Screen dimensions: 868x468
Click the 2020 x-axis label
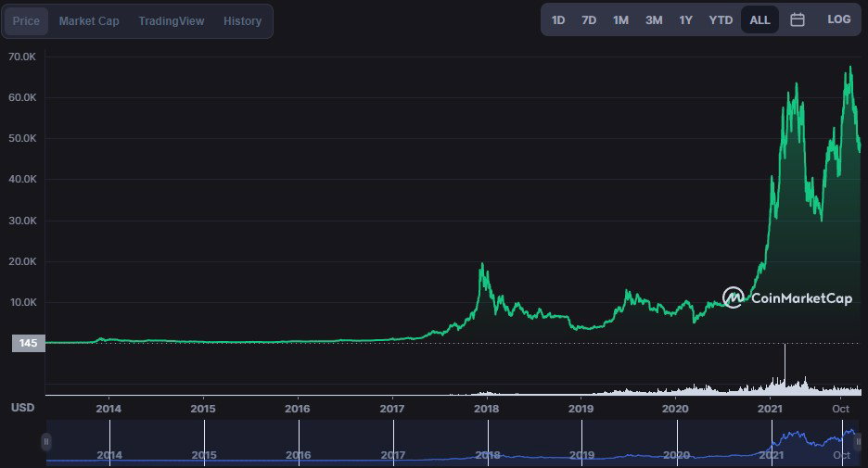[675, 409]
